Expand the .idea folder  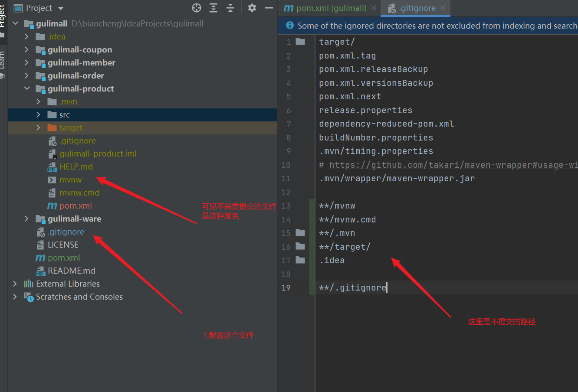[x=26, y=36]
